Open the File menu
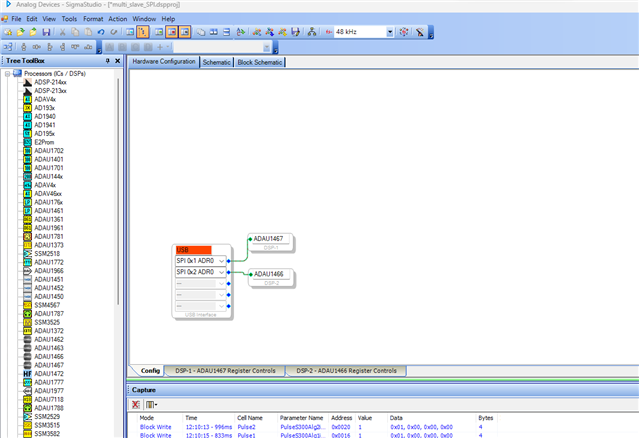The image size is (639, 438). coord(16,19)
